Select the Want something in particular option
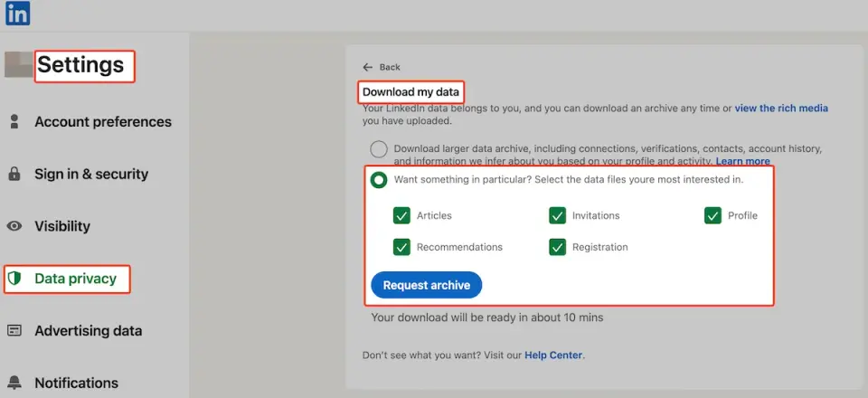 379,180
